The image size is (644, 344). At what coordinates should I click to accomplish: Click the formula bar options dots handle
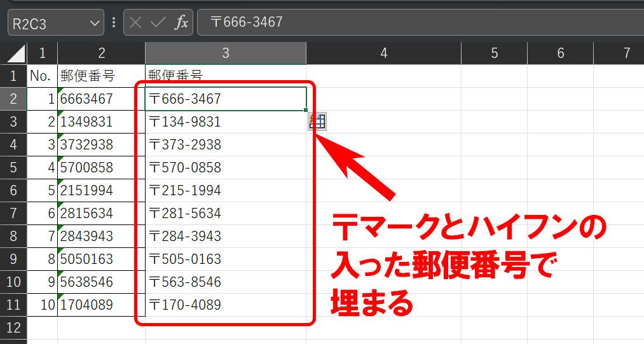(114, 23)
